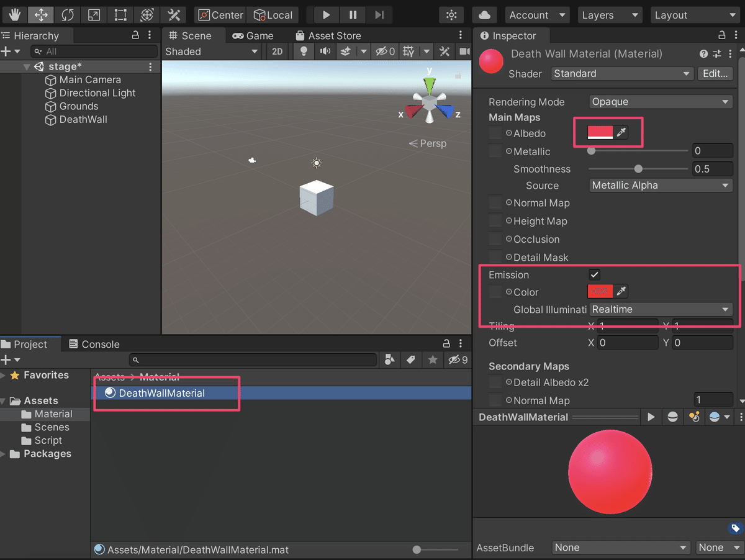Collapse the stage scene in Hierarchy

[x=27, y=66]
